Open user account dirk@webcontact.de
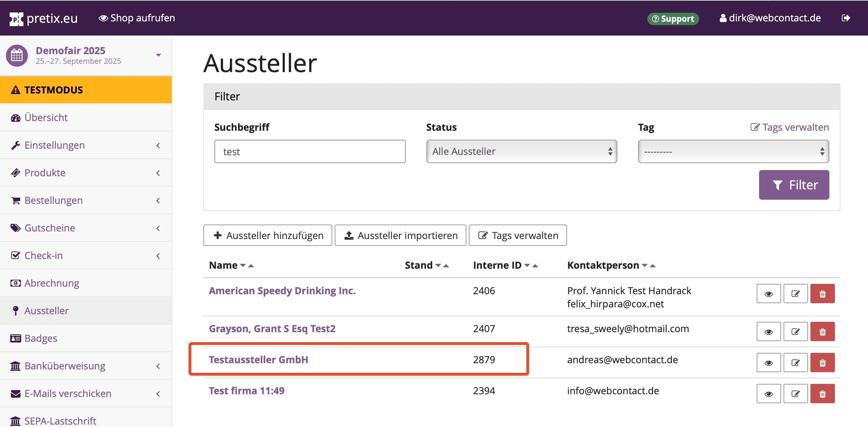Screen dimensions: 868x427 click(770, 18)
